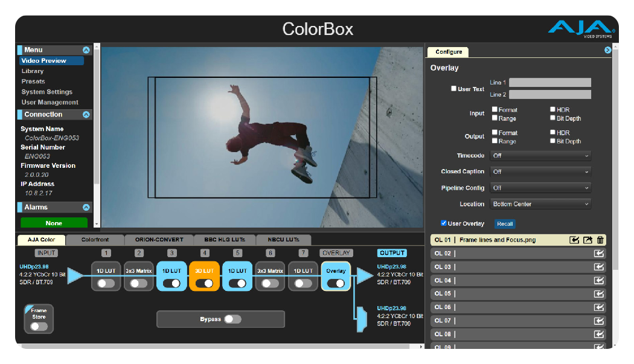
Task: Click the round arrow icon beside Configure tab
Action: click(607, 50)
